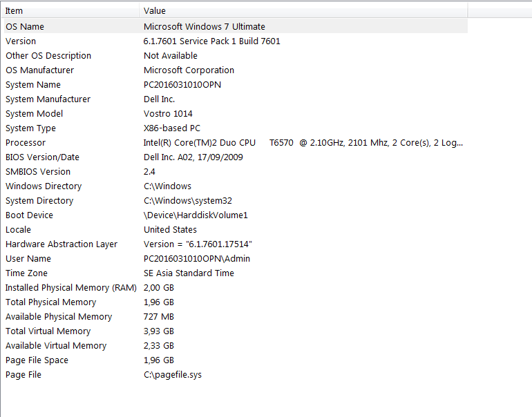This screenshot has height=417, width=532.
Task: Select the Windows Directory row
Action: pos(236,186)
